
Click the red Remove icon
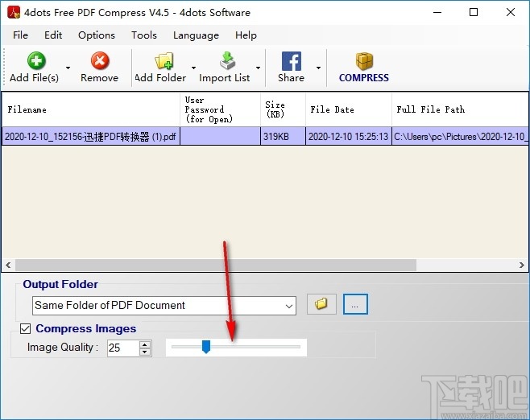(100, 60)
